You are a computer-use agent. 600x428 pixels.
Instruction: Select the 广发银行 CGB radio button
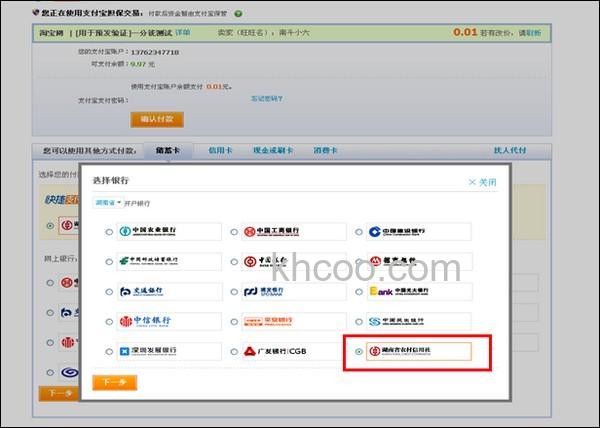234,352
